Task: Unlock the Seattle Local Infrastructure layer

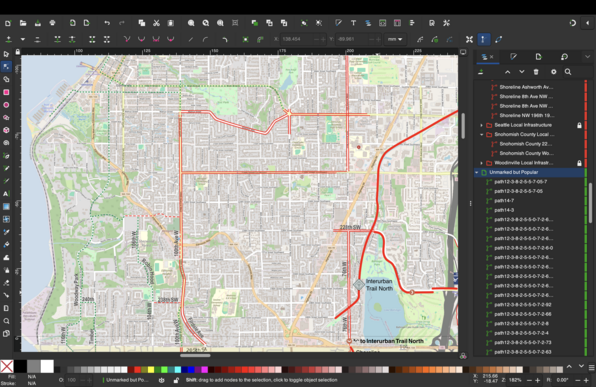Action: click(579, 125)
